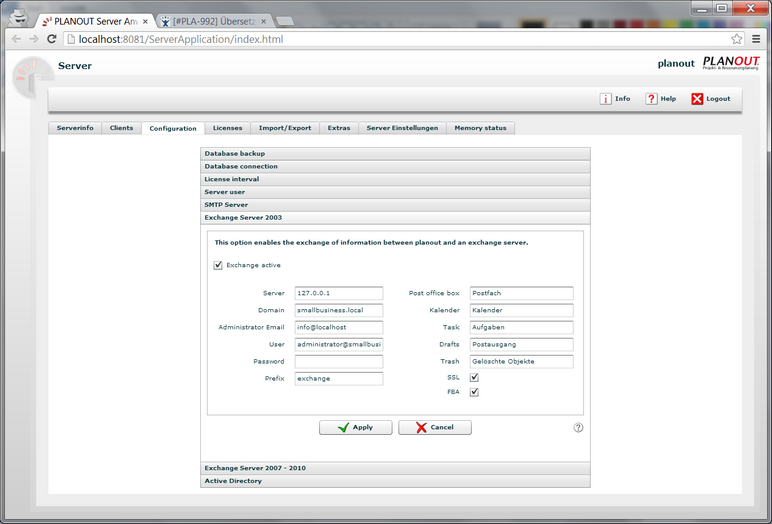Collapse the Exchange Server 2003 section
This screenshot has width=772, height=524.
click(395, 218)
